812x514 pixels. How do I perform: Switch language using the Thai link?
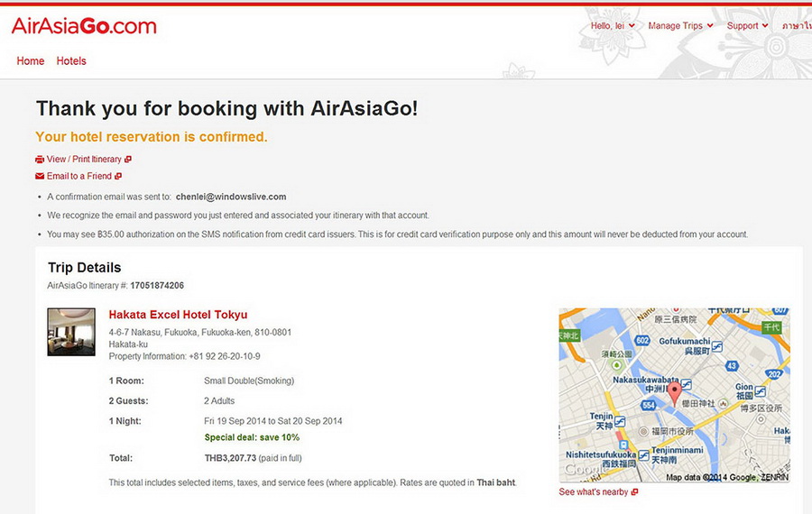pos(796,26)
